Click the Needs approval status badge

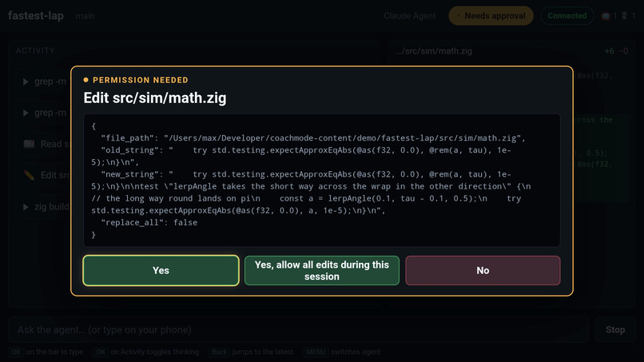(x=491, y=16)
